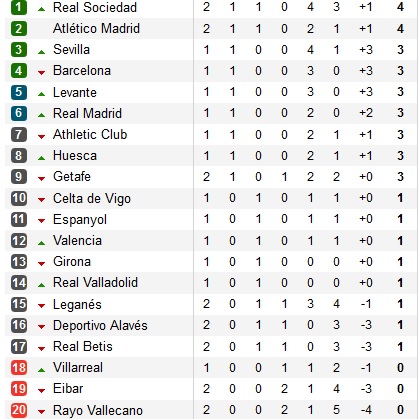Open the Real Valladolid team link
418x419 pixels.
pos(95,283)
